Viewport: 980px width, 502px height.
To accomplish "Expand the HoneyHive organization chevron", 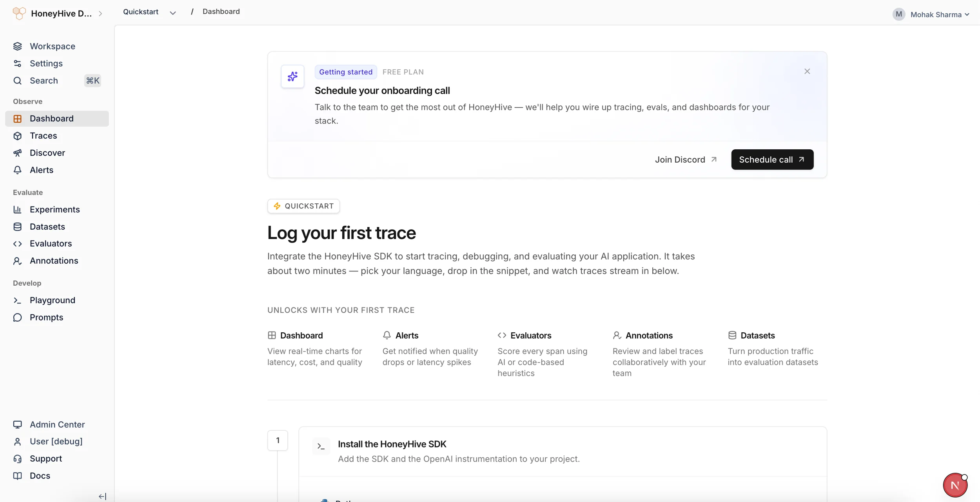I will [100, 14].
